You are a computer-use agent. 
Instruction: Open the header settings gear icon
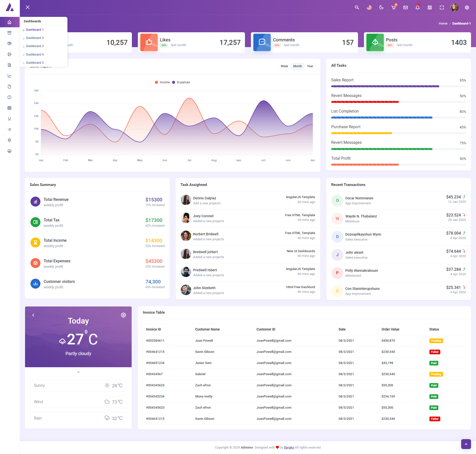(x=467, y=7)
